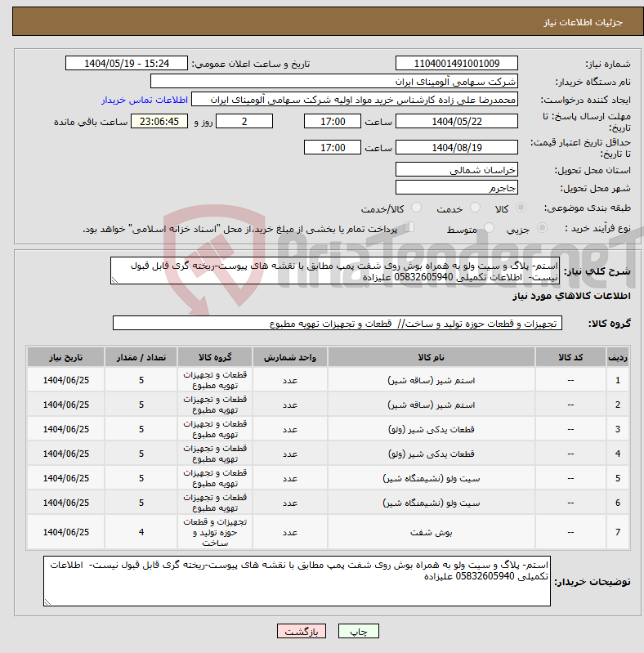
Task: Click the announcement date field 1404/05/19 - 15:24
Action: coord(127,63)
